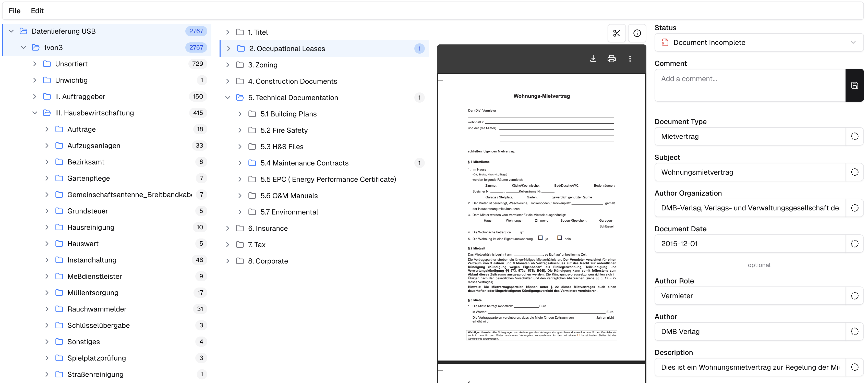
Task: Save the comment using the floppy disk icon
Action: click(855, 85)
